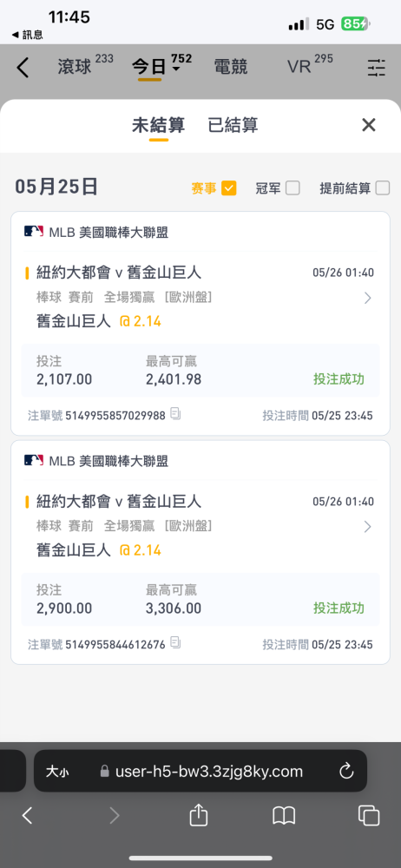Open the 電競 section
Screen dimensions: 401x868
coord(231,68)
